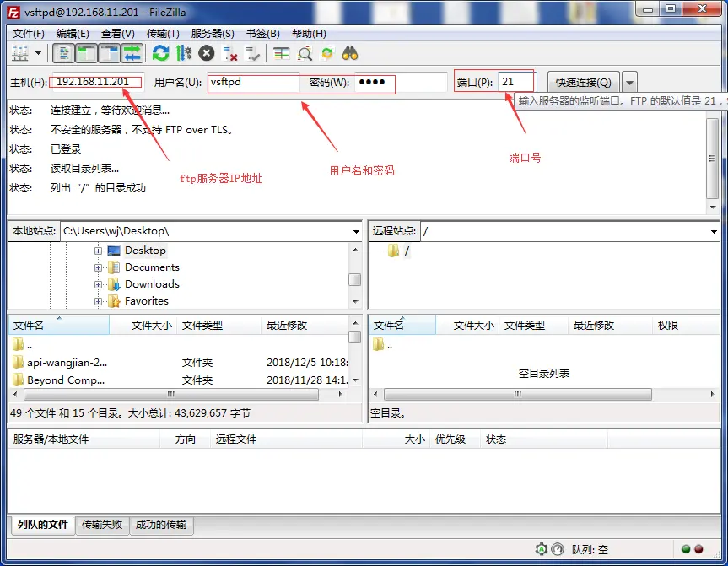The height and width of the screenshot is (566, 728).
Task: Click the host field with 192.168.11.201
Action: pos(97,82)
